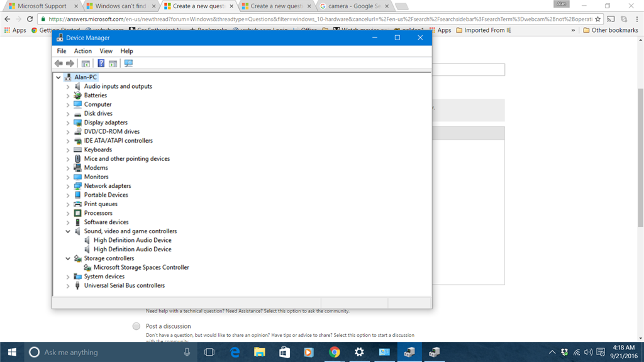Open File Explorer from the taskbar
Image resolution: width=644 pixels, height=362 pixels.
point(259,352)
